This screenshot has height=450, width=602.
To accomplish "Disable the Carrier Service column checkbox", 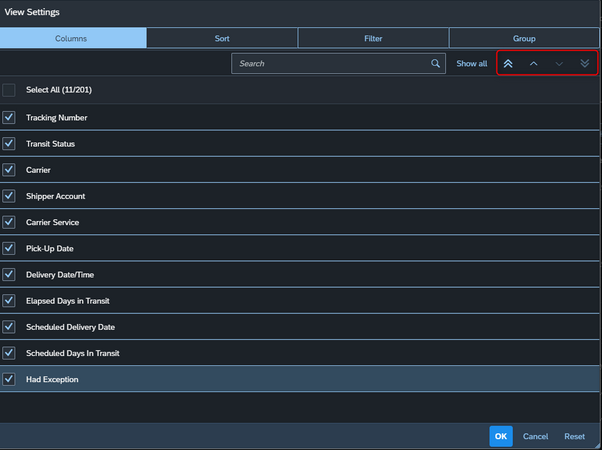I will (9, 222).
